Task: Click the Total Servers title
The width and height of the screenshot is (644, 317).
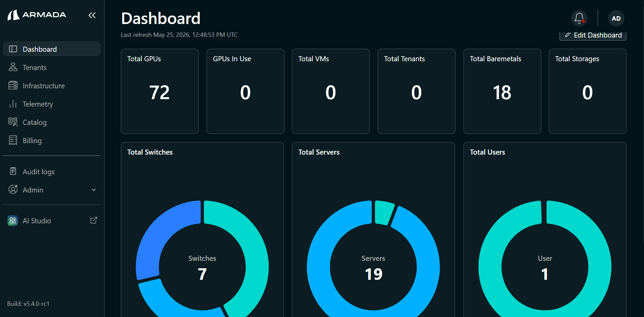Action: [x=319, y=152]
